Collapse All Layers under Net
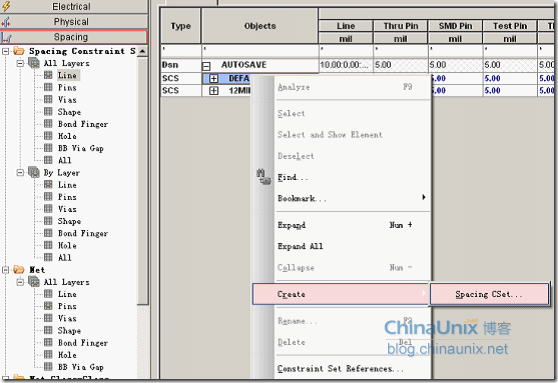Viewport: 558px width, 383px height. click(20, 282)
